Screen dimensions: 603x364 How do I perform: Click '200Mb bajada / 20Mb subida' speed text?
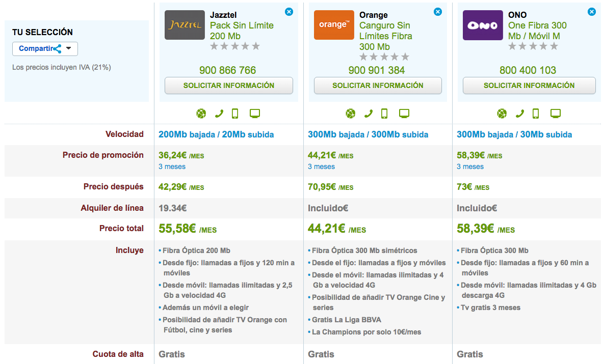216,135
